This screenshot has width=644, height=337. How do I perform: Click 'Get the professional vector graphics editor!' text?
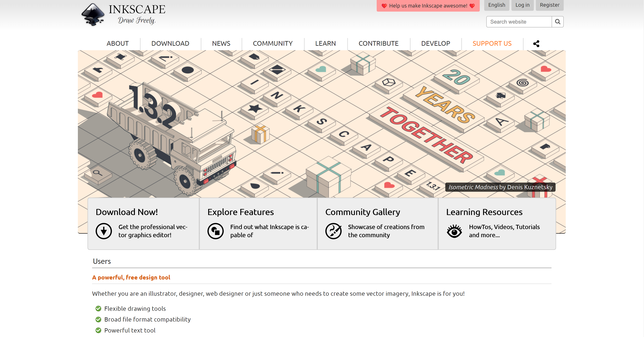tap(153, 231)
